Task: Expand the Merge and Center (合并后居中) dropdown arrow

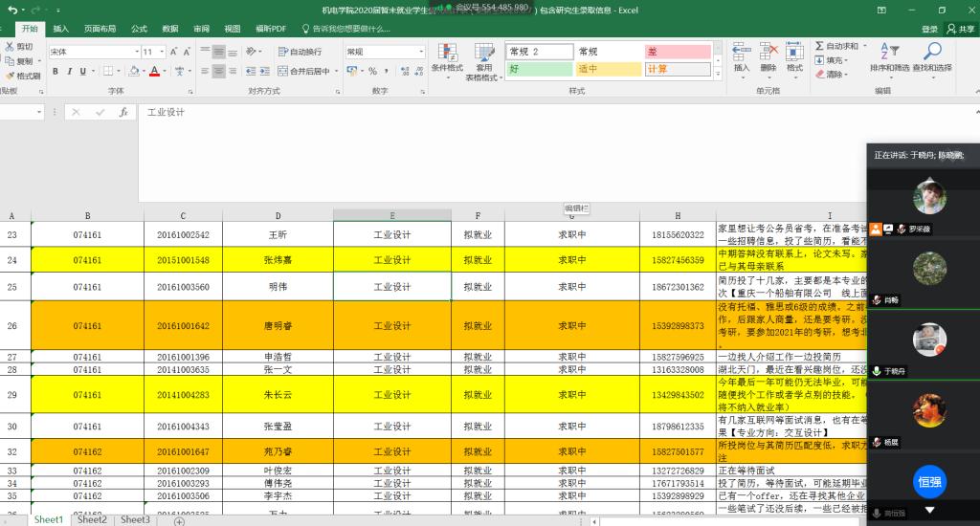Action: coord(336,72)
